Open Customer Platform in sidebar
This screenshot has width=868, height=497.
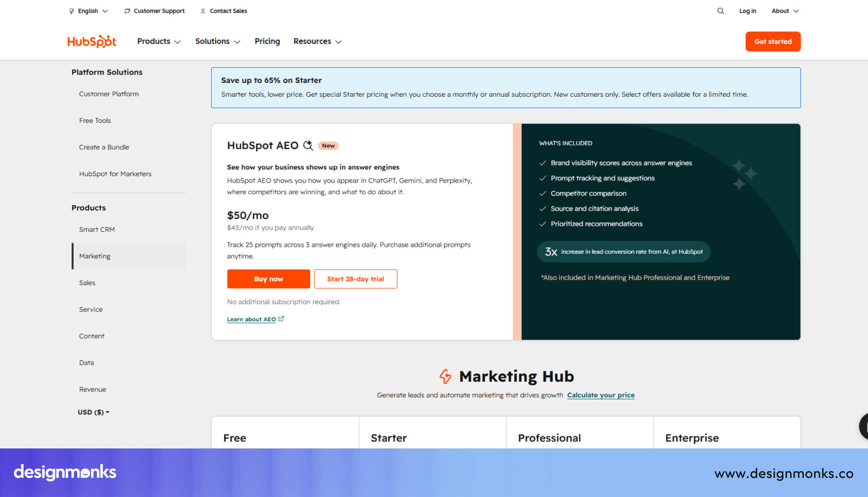[x=109, y=94]
